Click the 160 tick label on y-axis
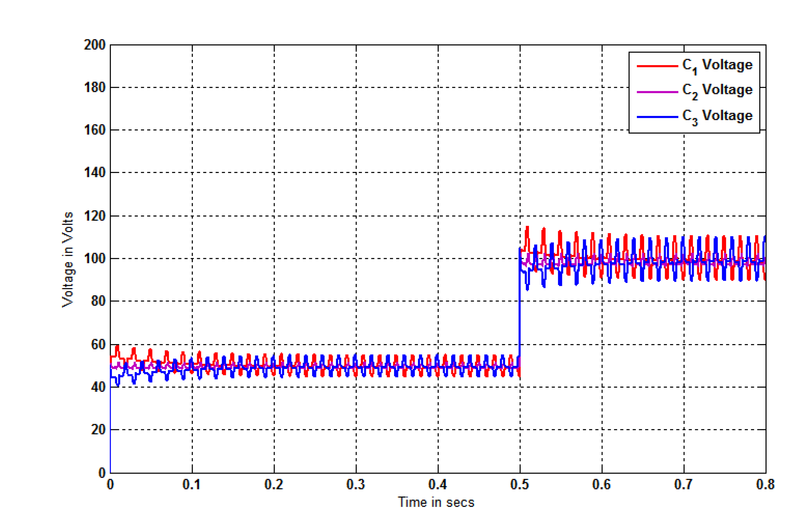 tap(95, 130)
